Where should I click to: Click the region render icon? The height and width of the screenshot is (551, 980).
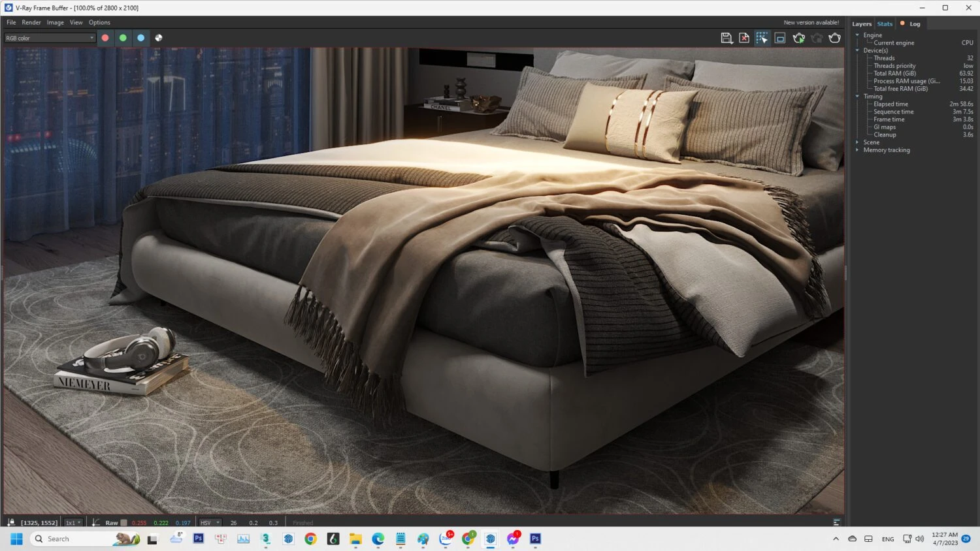click(779, 38)
